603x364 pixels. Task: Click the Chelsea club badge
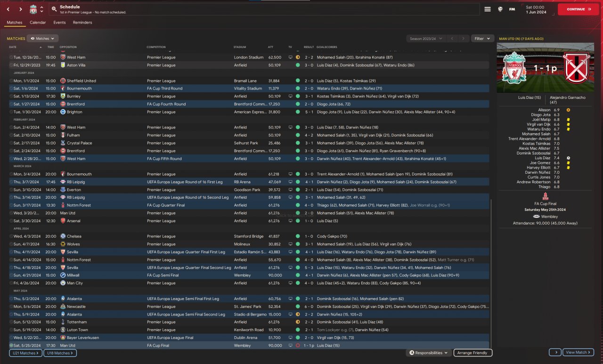pyautogui.click(x=63, y=236)
